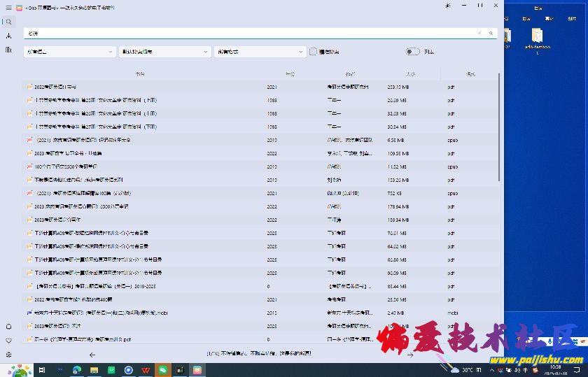
Task: Click the file size column header
Action: click(x=409, y=73)
